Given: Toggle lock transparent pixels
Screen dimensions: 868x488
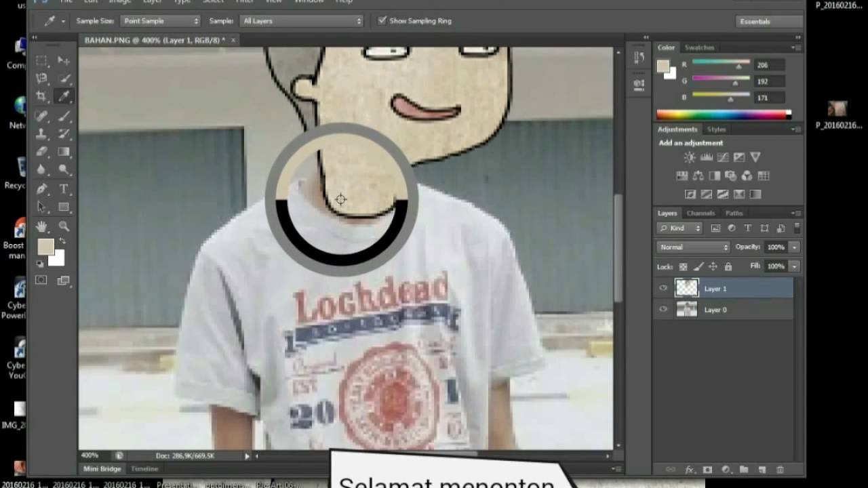Looking at the screenshot, I should [x=683, y=267].
